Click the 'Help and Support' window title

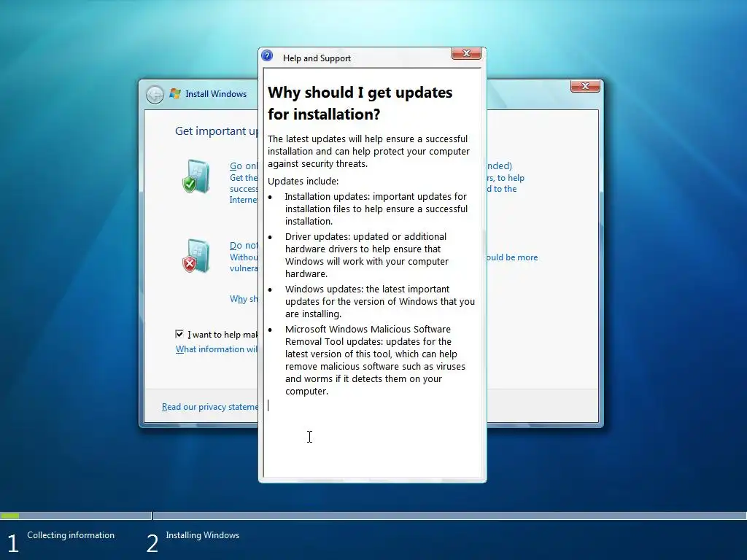[317, 58]
